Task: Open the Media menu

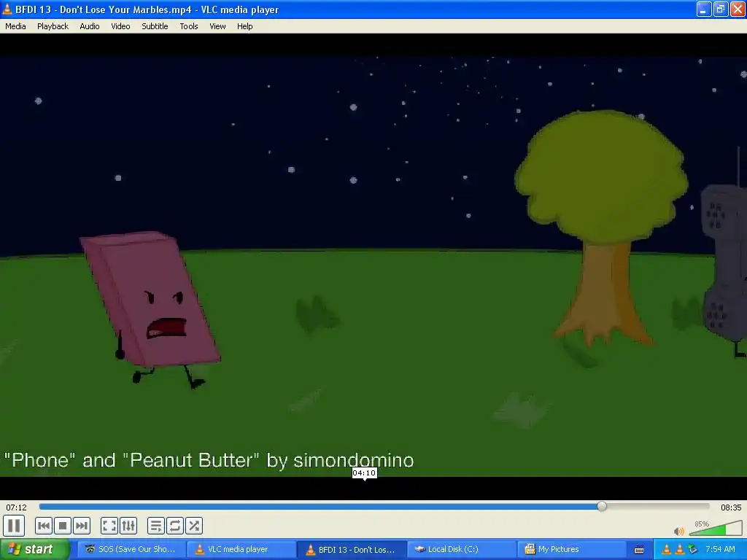Action: (15, 26)
